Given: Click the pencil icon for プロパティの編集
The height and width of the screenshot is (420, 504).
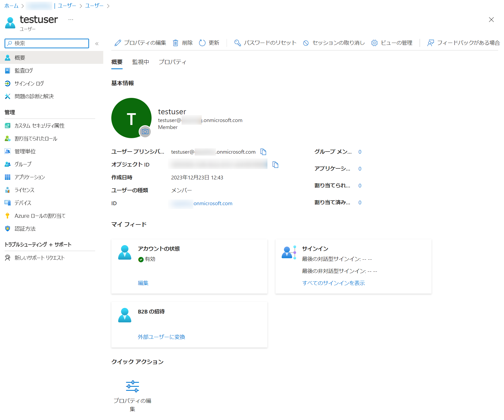Looking at the screenshot, I should coord(117,43).
